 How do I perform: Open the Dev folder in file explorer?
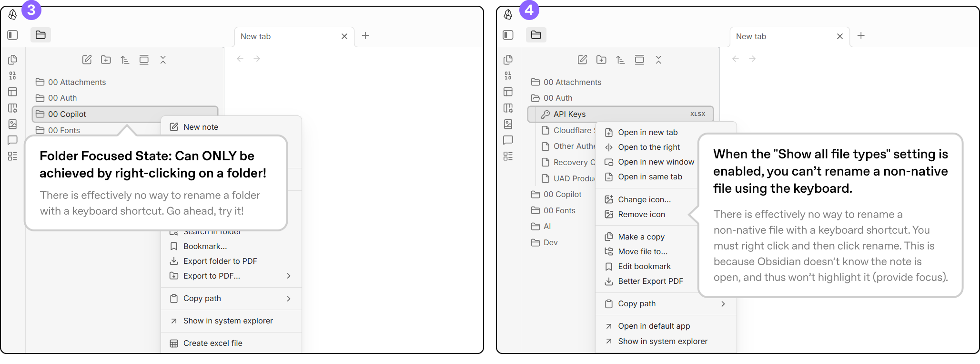click(x=550, y=242)
